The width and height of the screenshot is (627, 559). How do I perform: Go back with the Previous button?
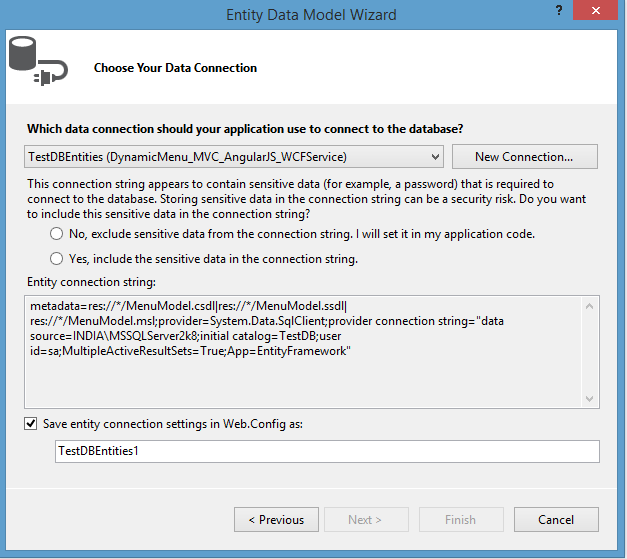point(276,520)
